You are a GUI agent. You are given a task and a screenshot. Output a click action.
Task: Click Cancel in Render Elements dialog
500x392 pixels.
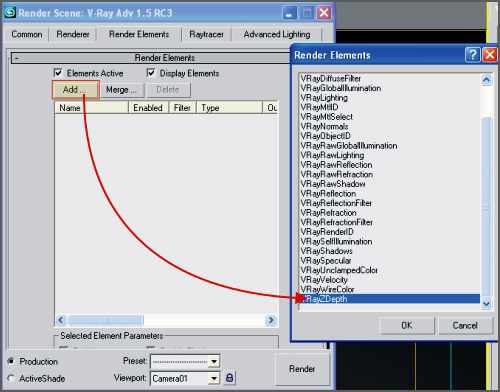465,325
